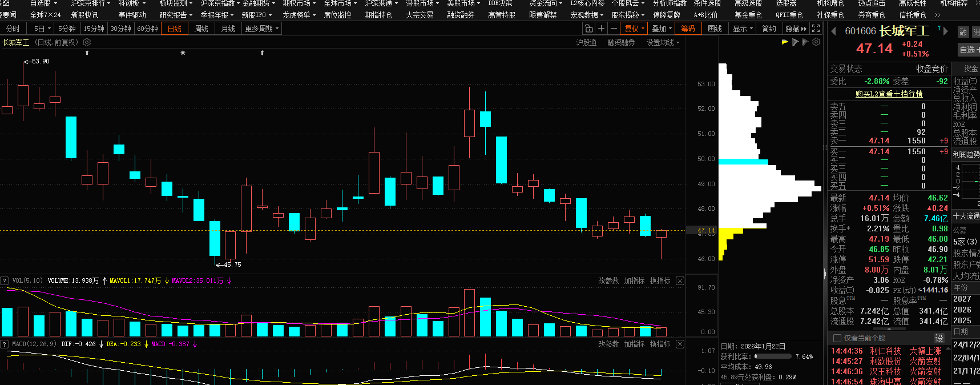
Task: Open 大宗交易 menu item
Action: coord(420,15)
